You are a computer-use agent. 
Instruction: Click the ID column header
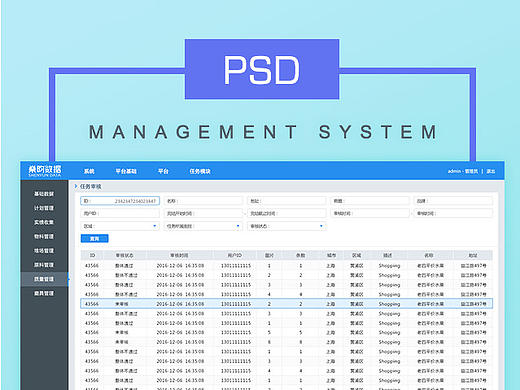click(92, 255)
